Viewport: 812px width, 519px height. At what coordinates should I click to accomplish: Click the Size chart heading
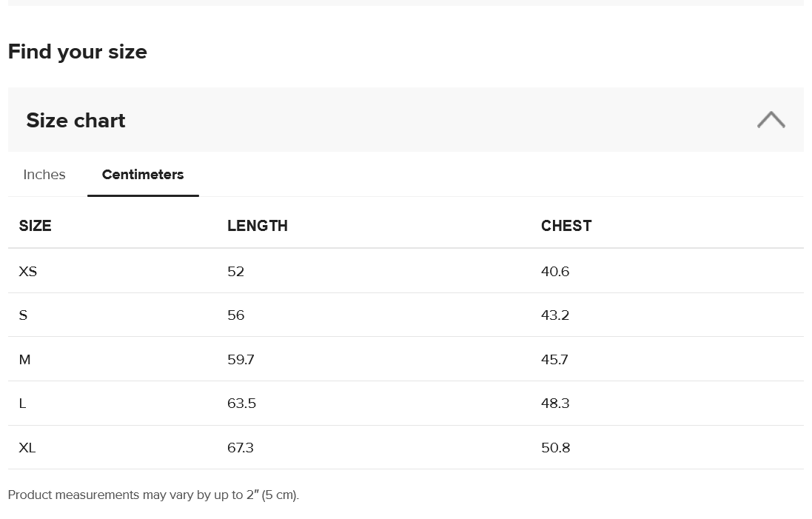[x=76, y=121]
